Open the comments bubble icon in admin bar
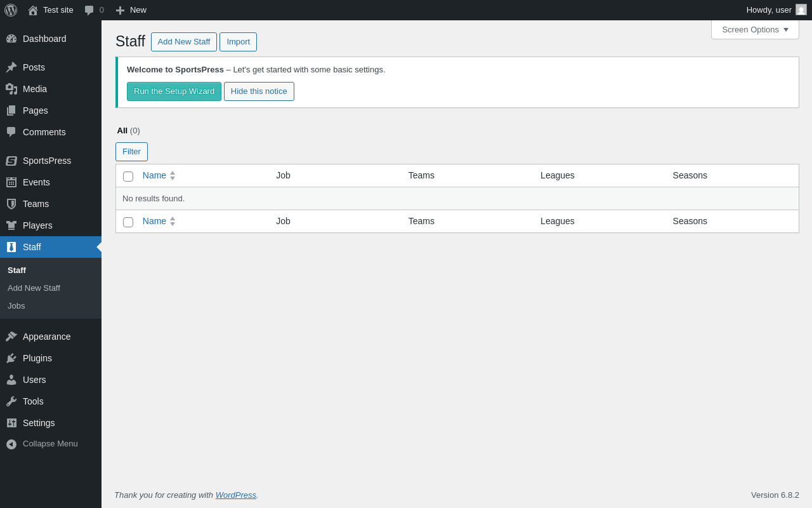 pos(89,10)
